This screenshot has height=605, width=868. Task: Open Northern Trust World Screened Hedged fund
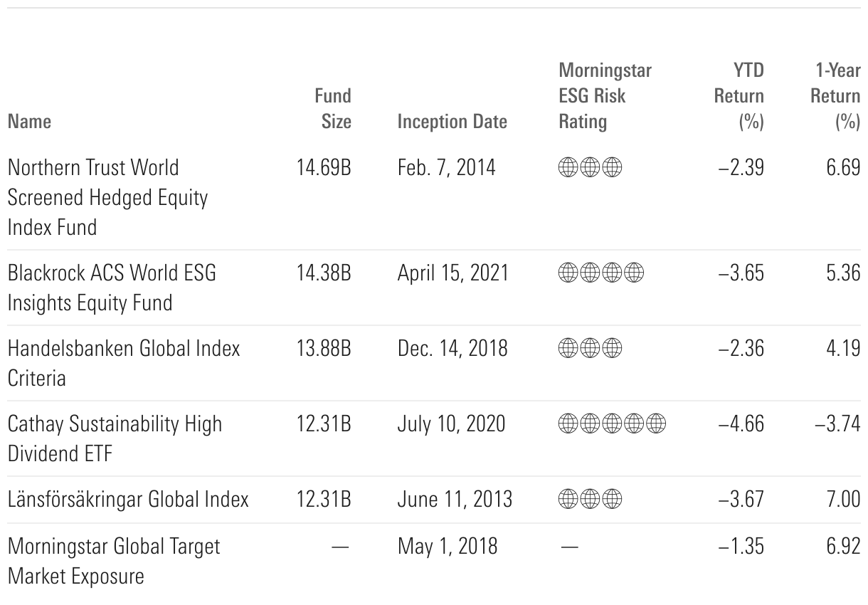click(107, 197)
